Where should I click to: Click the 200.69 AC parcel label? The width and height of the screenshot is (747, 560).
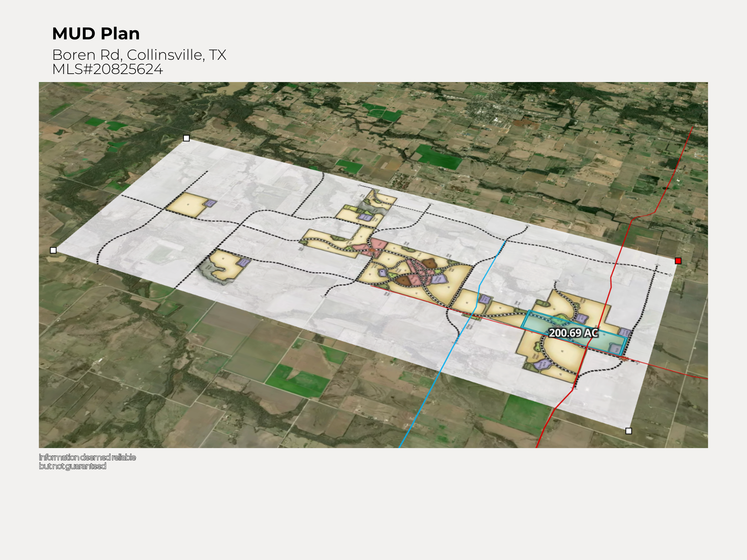[573, 333]
